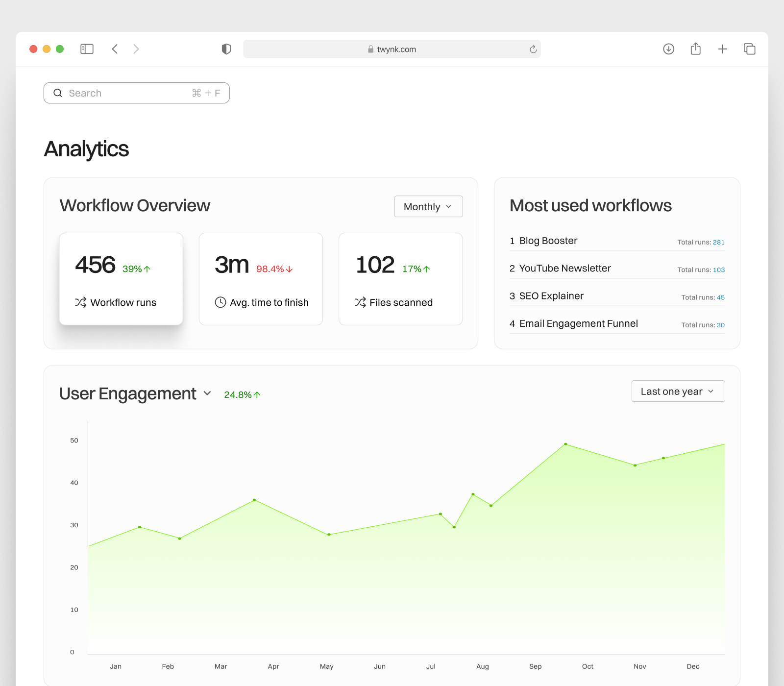This screenshot has height=686, width=784.
Task: Open a new browser tab
Action: point(722,49)
